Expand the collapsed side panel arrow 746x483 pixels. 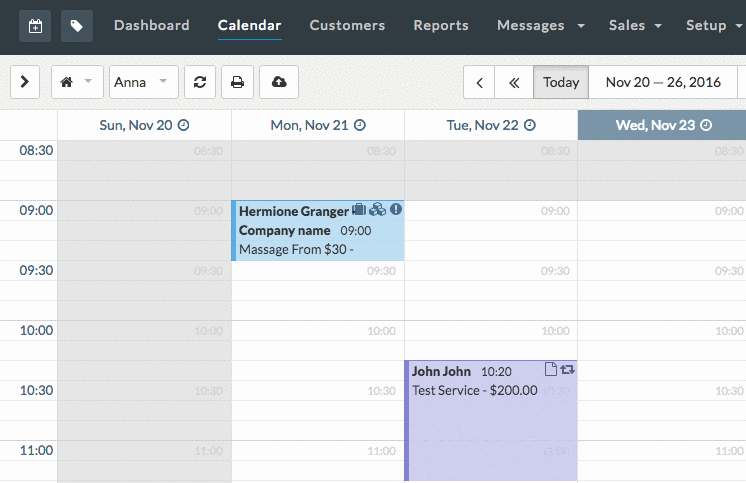click(24, 82)
